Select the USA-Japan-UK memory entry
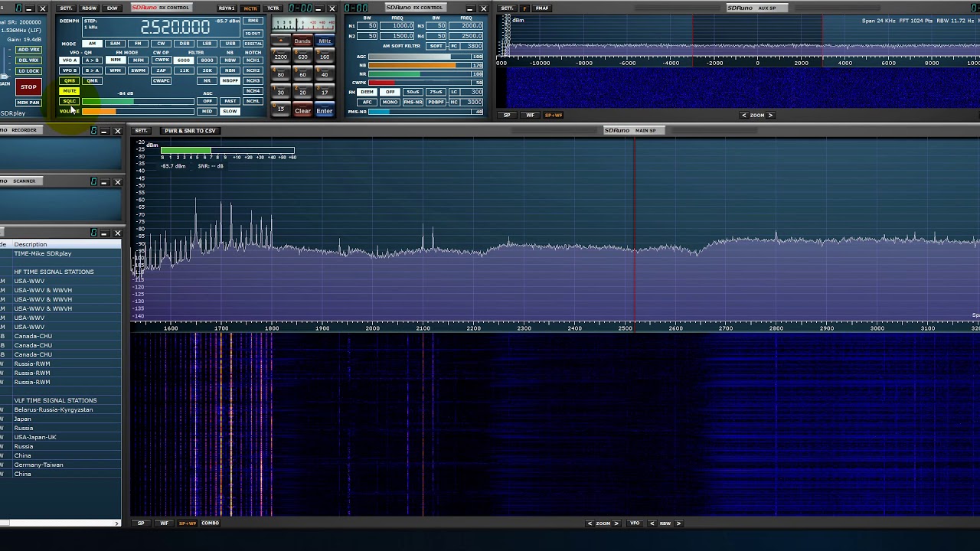The image size is (980, 551). tap(60, 437)
